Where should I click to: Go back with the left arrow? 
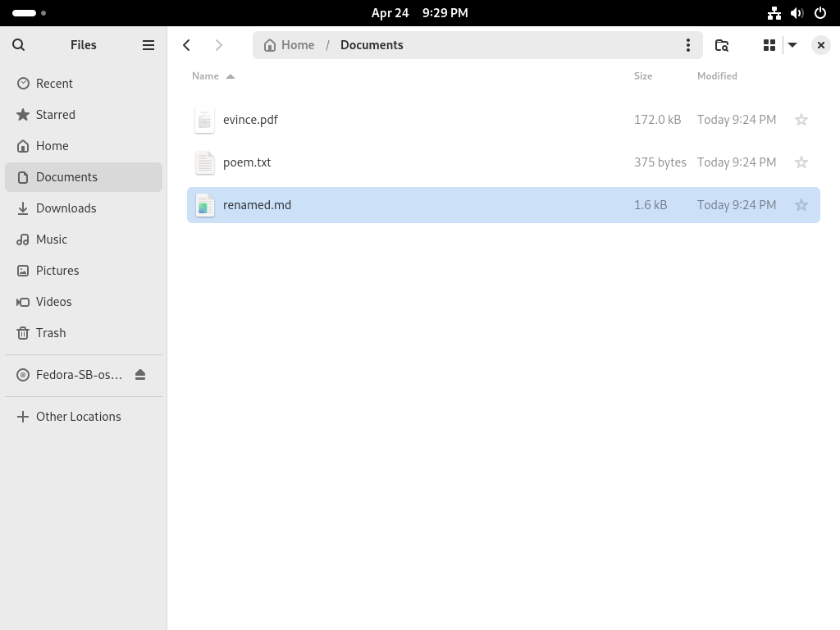pyautogui.click(x=186, y=45)
